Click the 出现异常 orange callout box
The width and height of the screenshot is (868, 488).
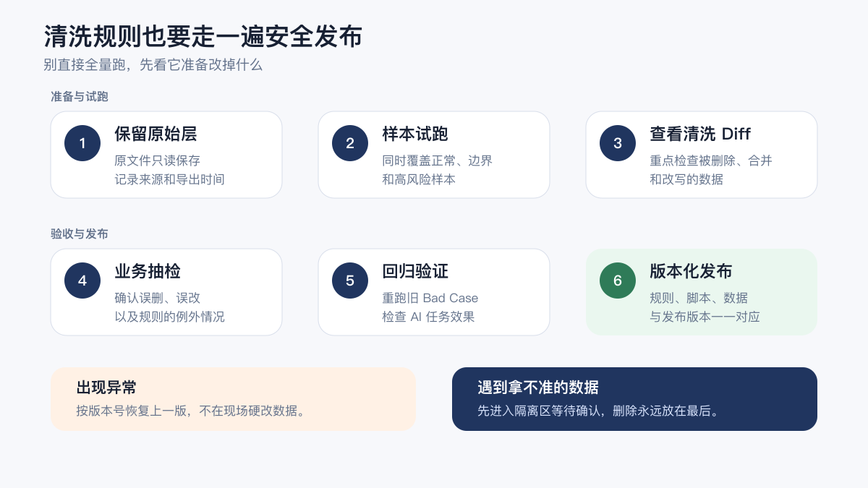coord(233,399)
